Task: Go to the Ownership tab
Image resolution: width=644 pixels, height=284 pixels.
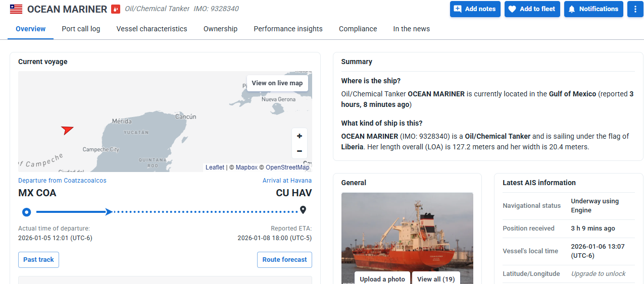Action: pyautogui.click(x=220, y=29)
